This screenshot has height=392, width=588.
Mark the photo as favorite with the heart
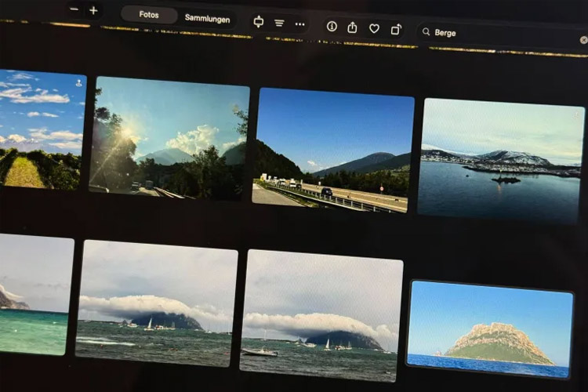click(374, 28)
